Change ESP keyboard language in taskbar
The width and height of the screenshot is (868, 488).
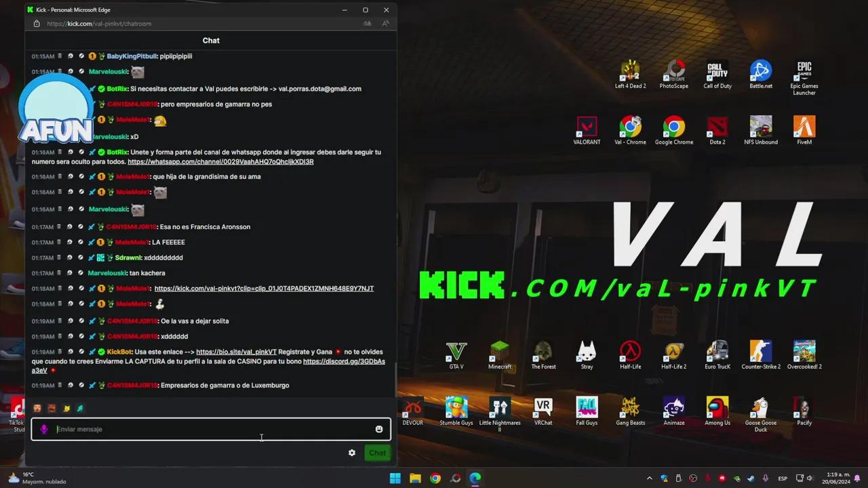click(783, 479)
